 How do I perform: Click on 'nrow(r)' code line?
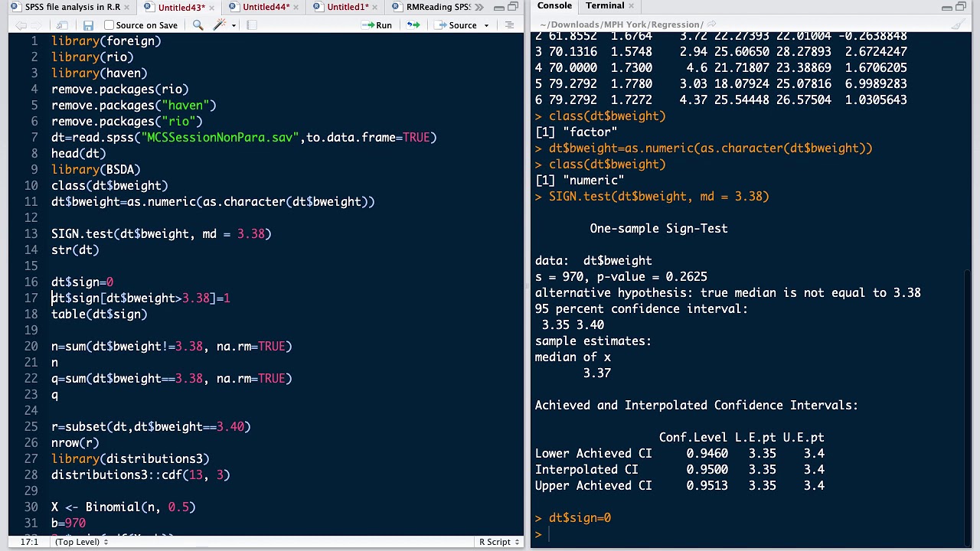pos(75,443)
